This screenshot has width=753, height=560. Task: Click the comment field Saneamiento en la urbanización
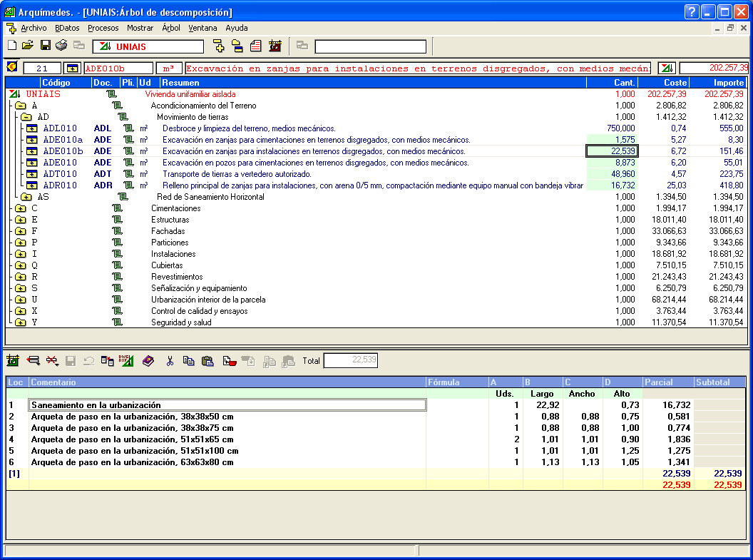click(227, 405)
